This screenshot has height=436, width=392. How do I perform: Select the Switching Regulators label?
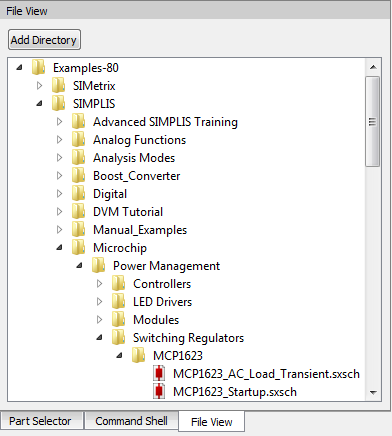(188, 338)
